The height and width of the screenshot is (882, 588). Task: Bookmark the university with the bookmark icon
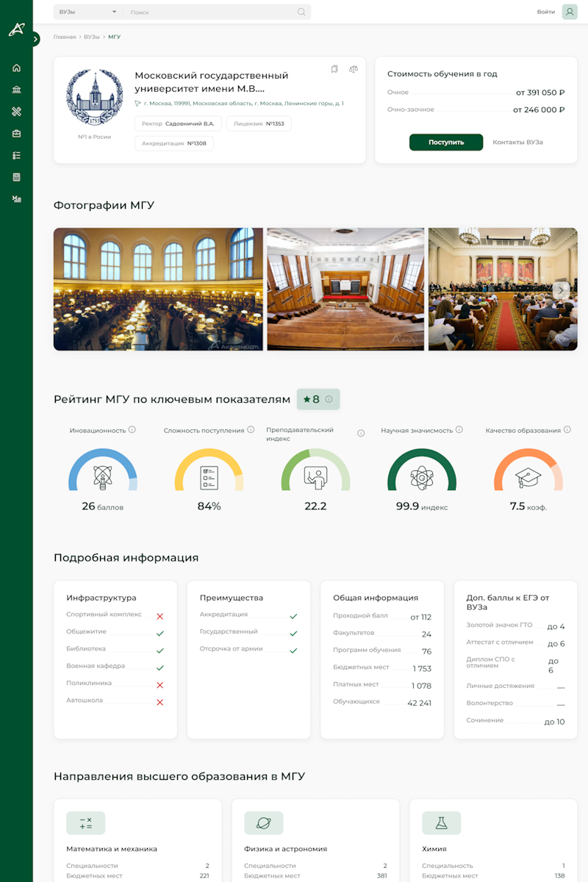[x=334, y=69]
